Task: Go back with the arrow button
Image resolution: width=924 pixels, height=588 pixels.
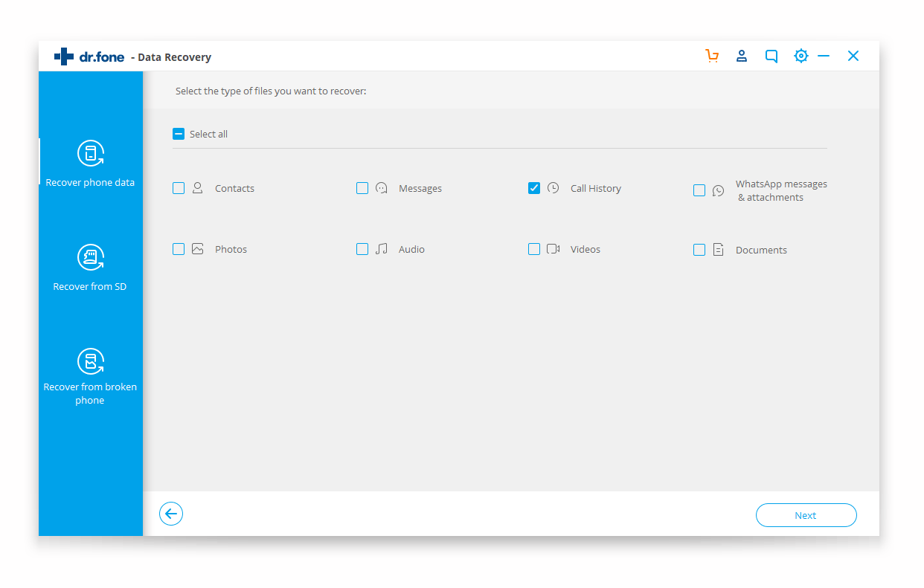Action: tap(171, 514)
